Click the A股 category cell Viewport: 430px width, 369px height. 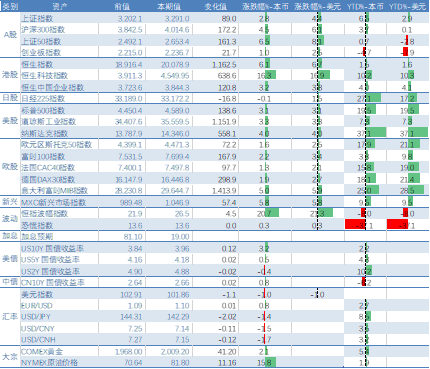tap(10, 34)
